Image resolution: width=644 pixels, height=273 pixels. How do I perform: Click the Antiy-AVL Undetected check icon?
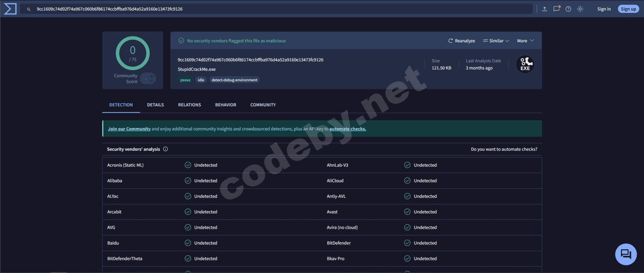pos(407,196)
